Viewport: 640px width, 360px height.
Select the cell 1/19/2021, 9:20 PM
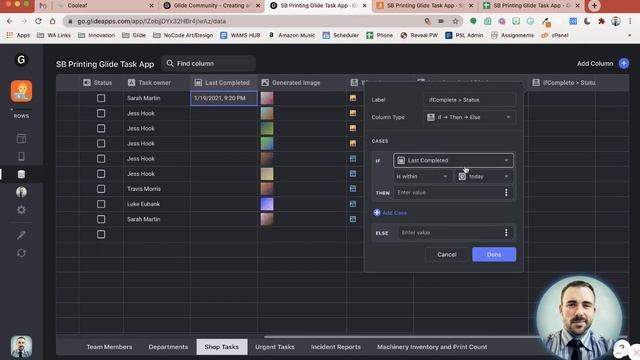[224, 98]
